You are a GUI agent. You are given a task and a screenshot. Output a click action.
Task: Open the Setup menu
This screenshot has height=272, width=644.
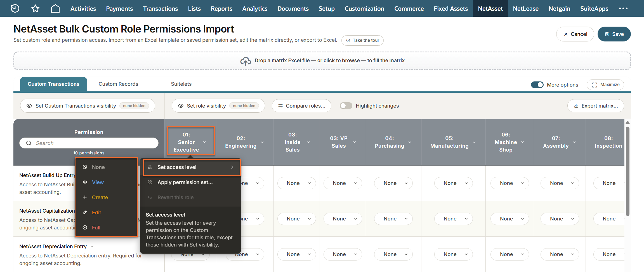(327, 8)
